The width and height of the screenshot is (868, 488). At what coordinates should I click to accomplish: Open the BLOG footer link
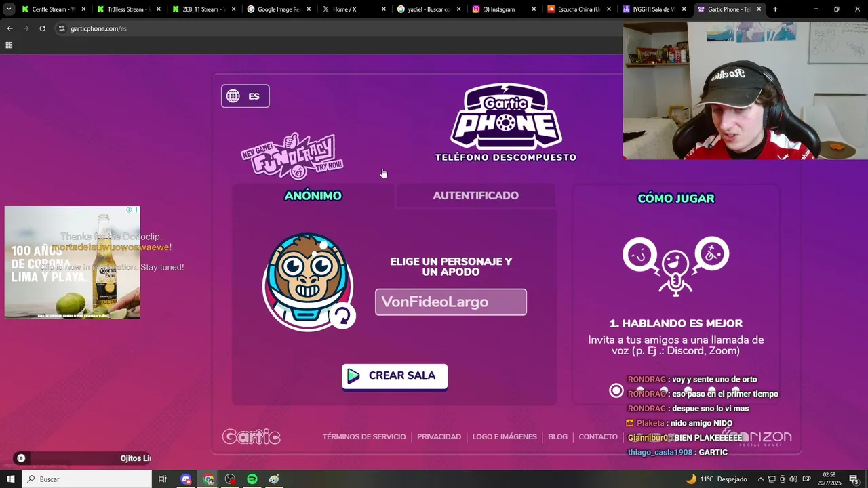click(x=557, y=437)
